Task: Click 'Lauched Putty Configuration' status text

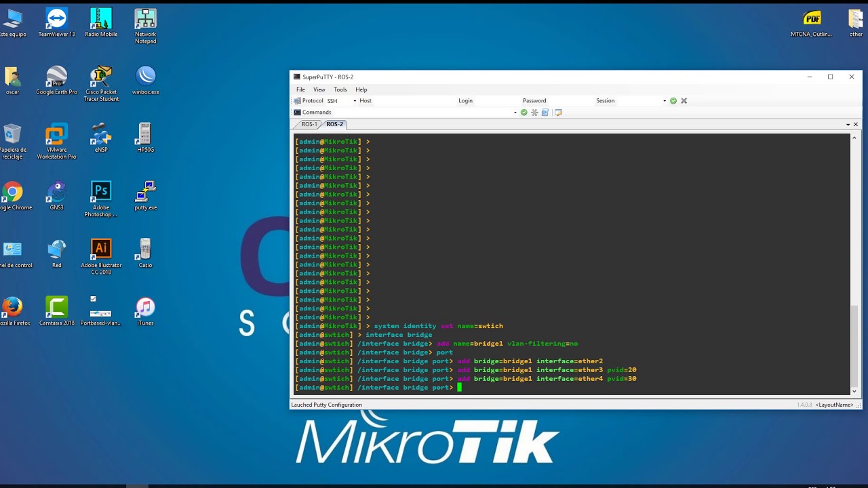Action: pyautogui.click(x=326, y=405)
